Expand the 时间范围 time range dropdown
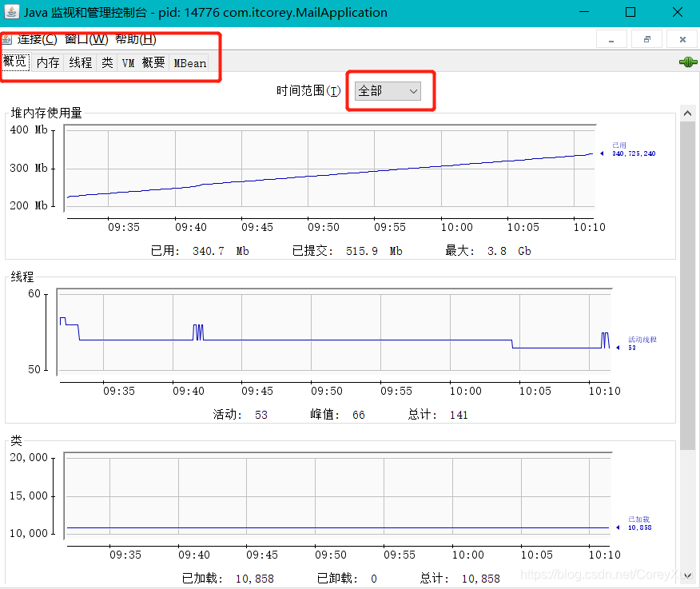The image size is (700, 589). click(x=388, y=91)
